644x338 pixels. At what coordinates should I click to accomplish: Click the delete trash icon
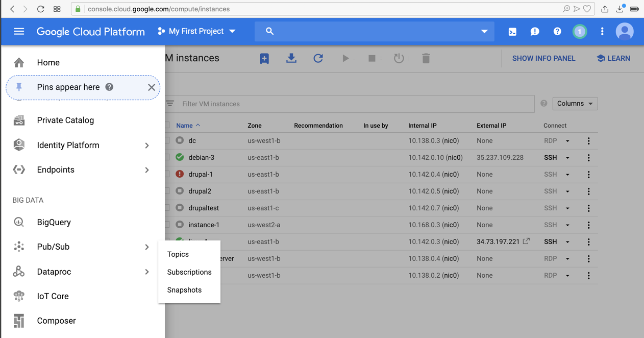coord(426,58)
